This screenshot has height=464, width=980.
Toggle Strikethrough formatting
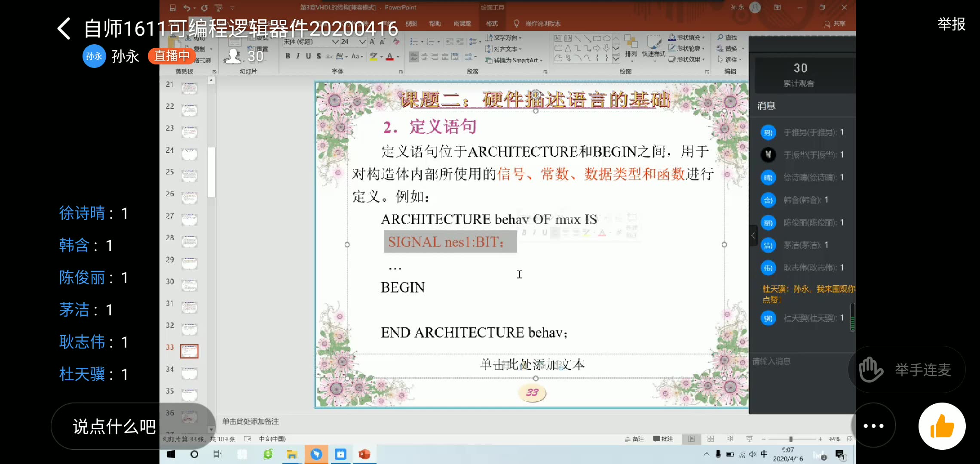329,56
